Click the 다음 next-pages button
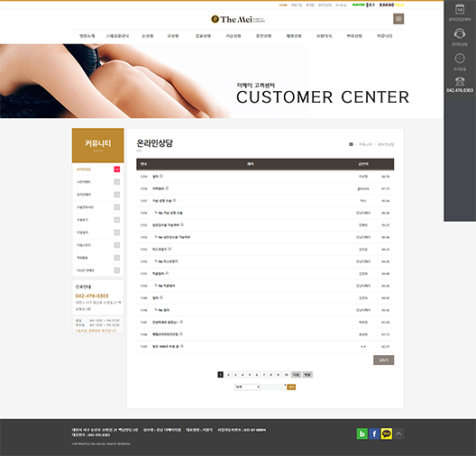The height and width of the screenshot is (456, 476). [x=296, y=375]
